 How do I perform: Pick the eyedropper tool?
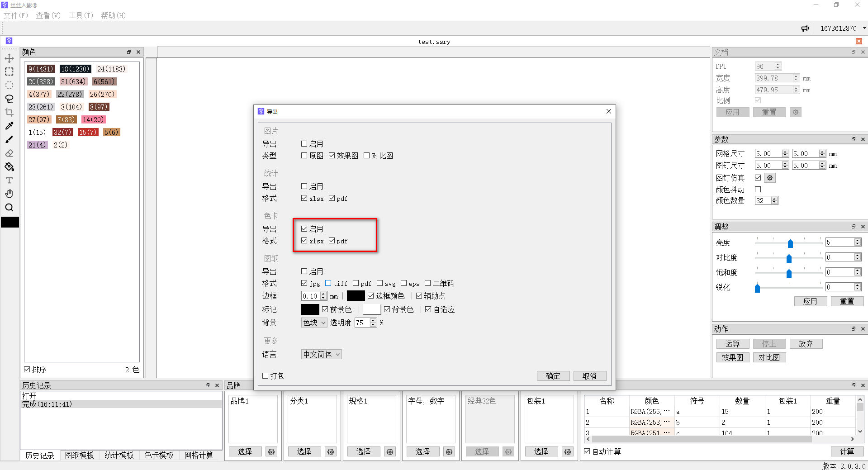pos(9,126)
